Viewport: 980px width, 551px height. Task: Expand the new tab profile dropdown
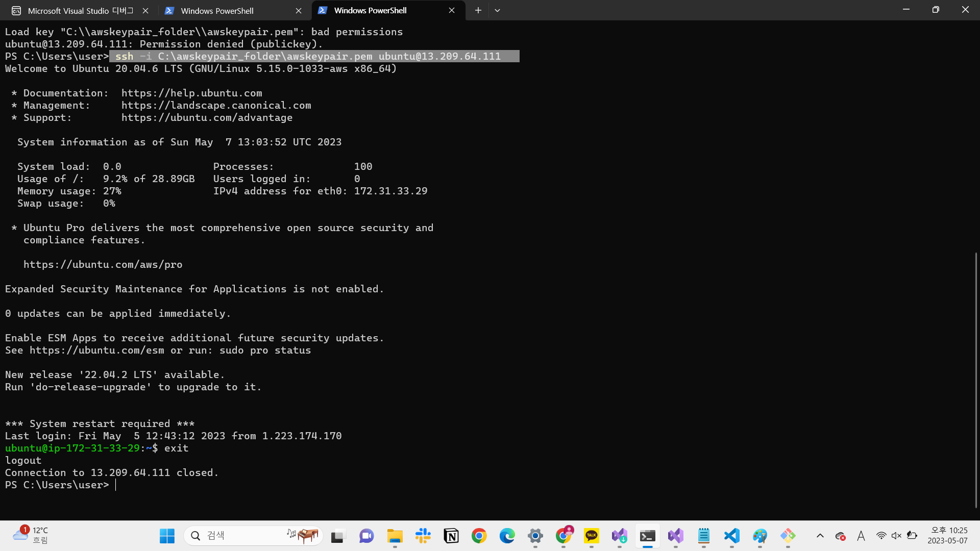(497, 10)
